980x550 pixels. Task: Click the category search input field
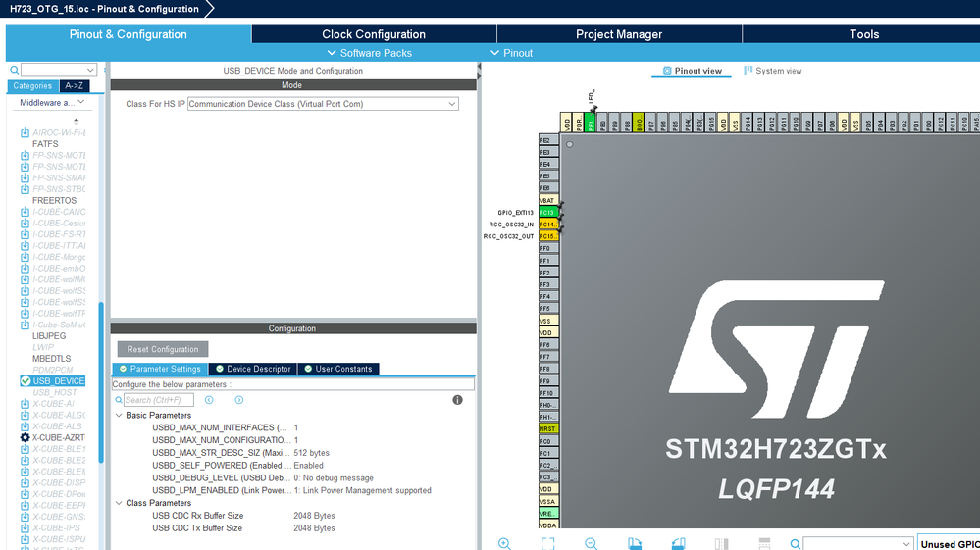pos(54,70)
